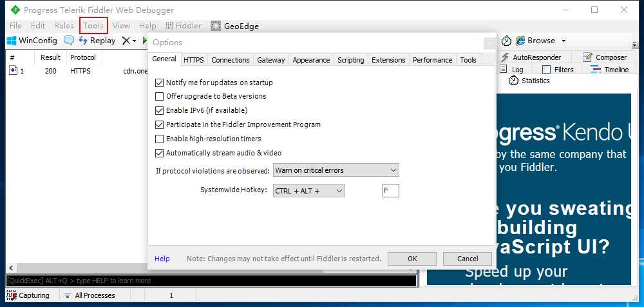Open toolbar overflow arrow at right edge
Screen dimensions: 644x307
(634, 45)
